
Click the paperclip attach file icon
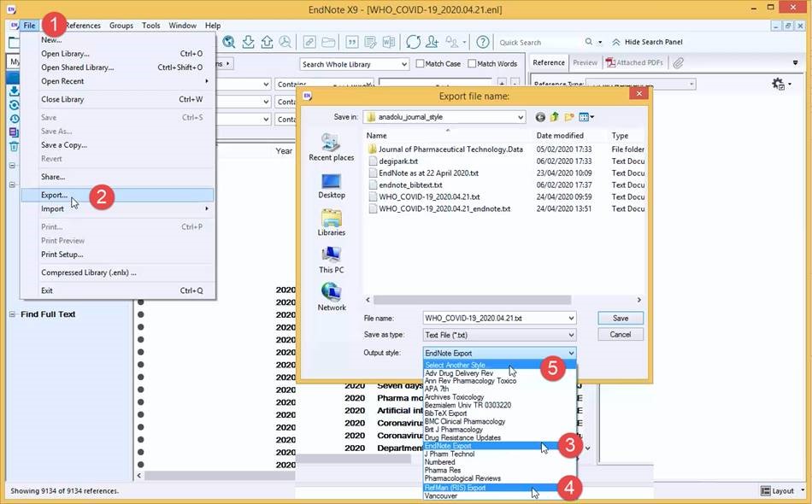coord(679,62)
